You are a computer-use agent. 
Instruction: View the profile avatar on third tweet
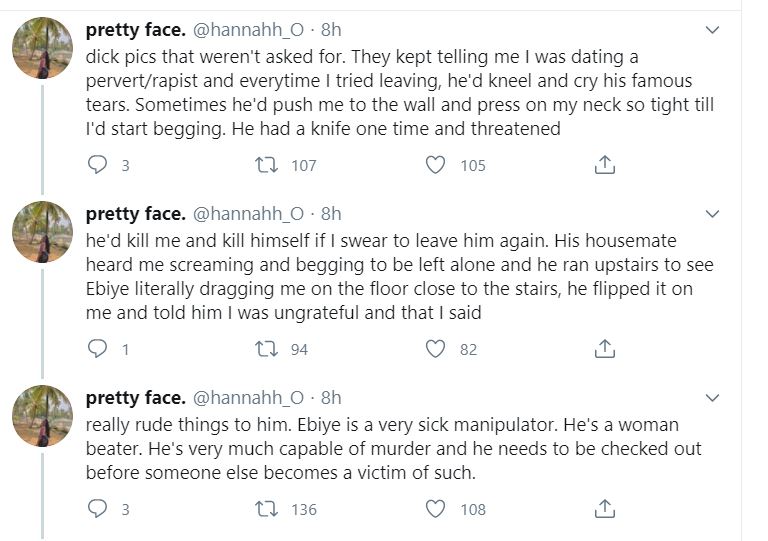tap(43, 416)
